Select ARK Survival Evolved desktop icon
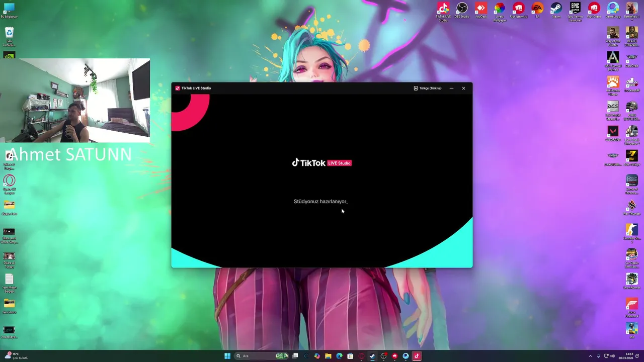Screen dimensions: 644x362 point(613,61)
